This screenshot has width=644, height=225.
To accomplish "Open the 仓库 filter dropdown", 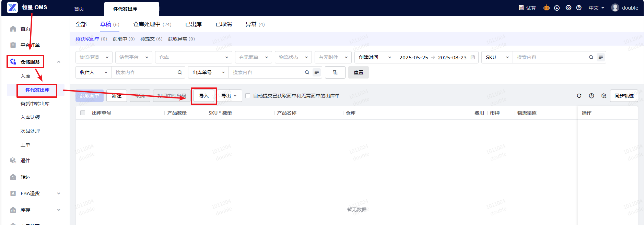I will pos(194,57).
